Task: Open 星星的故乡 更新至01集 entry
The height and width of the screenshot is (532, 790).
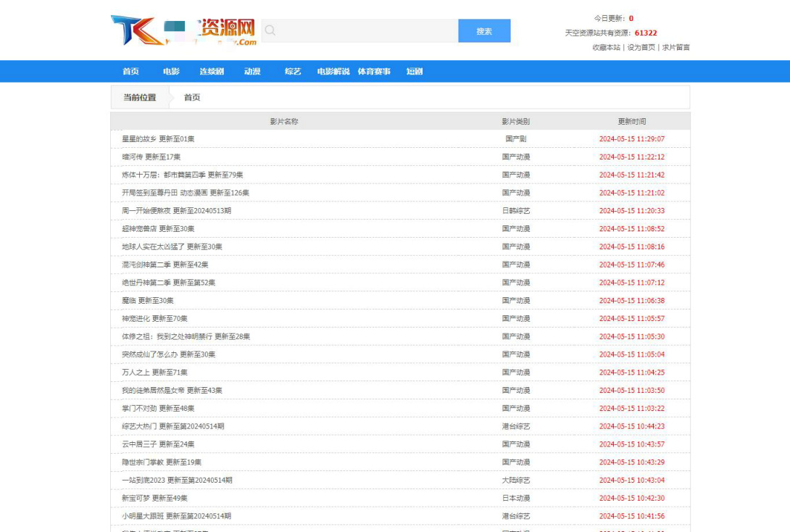Action: point(158,139)
